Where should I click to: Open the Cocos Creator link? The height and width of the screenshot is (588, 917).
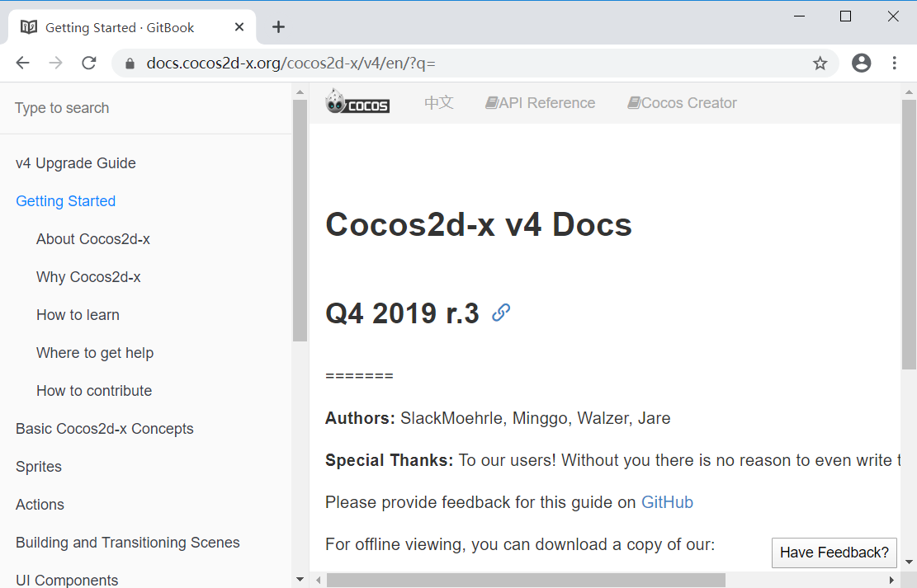pos(682,103)
